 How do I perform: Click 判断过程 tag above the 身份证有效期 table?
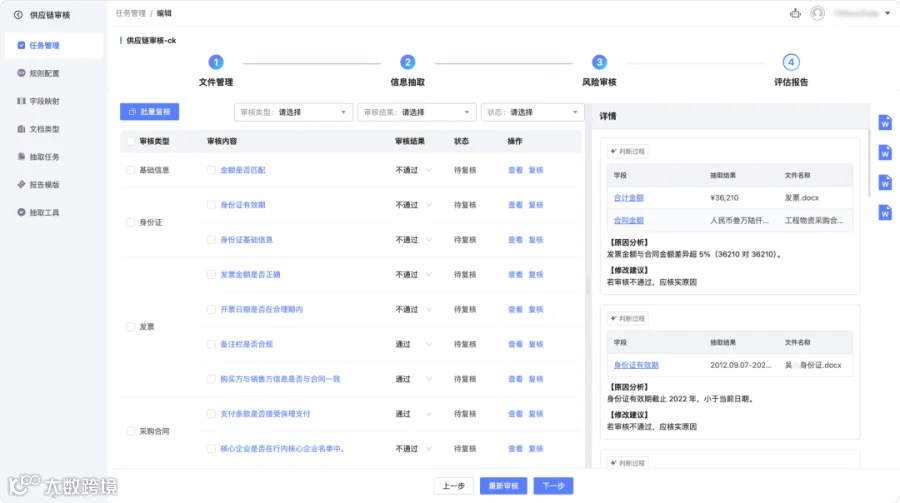628,319
